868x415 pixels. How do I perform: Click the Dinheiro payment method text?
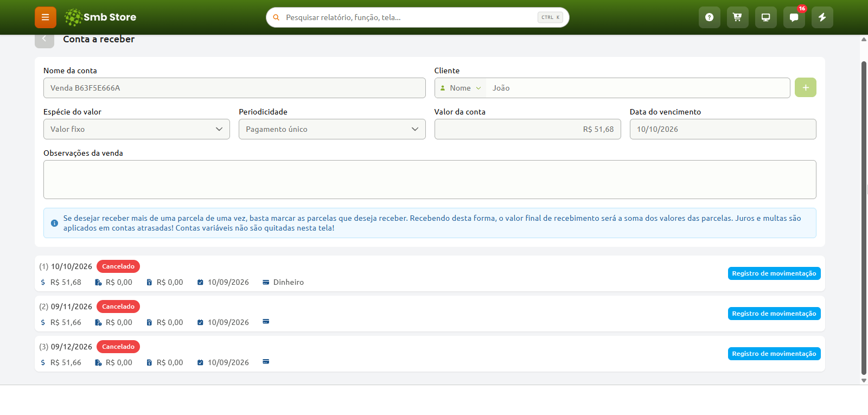pyautogui.click(x=289, y=282)
